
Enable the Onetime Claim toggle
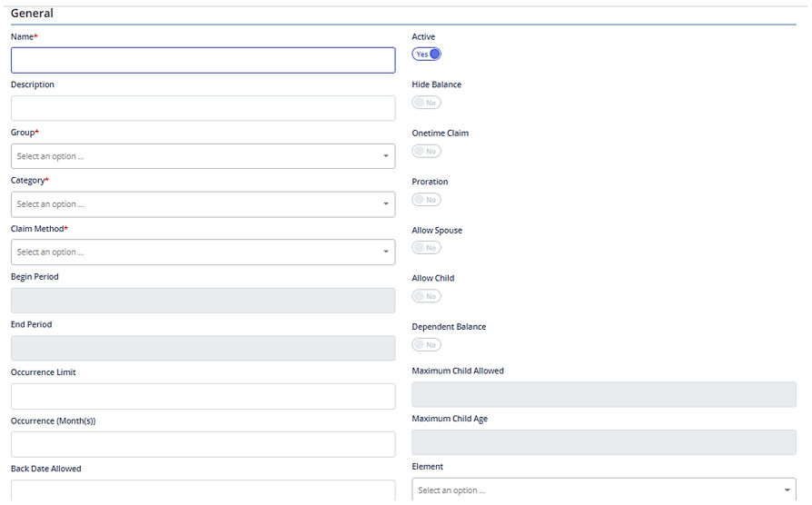click(x=426, y=152)
